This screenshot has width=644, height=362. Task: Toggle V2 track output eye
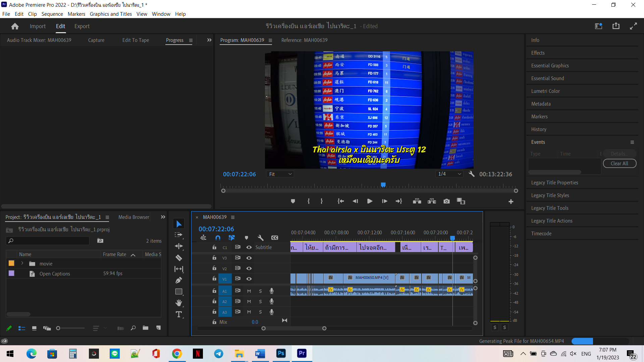(249, 268)
